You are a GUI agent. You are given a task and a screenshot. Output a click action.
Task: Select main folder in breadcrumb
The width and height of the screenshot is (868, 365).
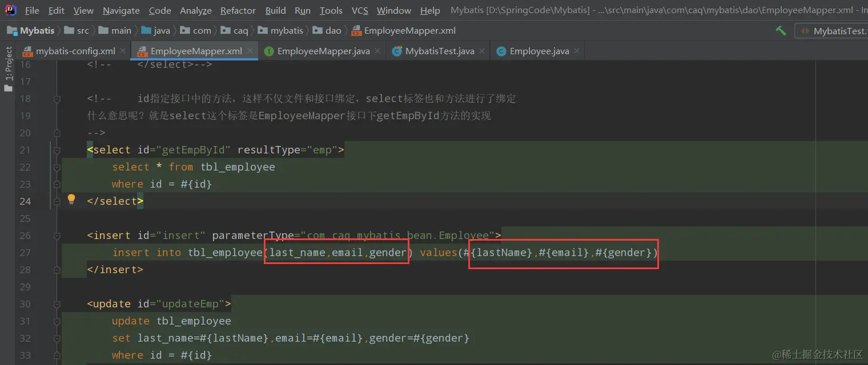(115, 30)
